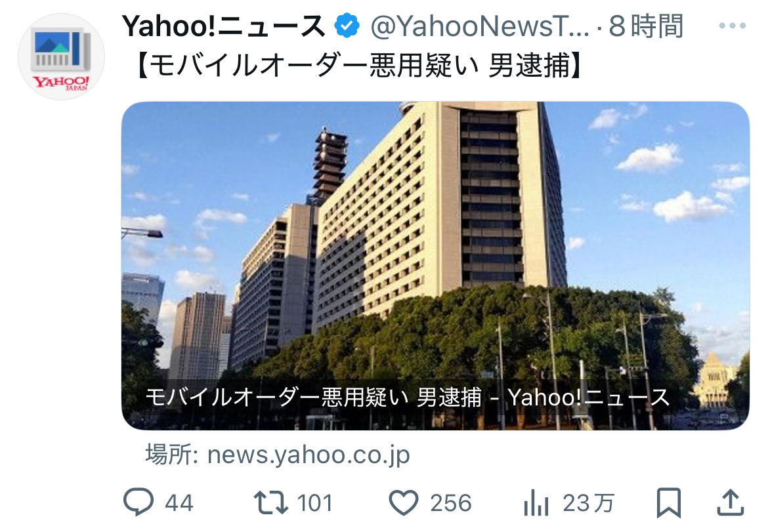This screenshot has height=532, width=768.
Task: Click the Yahoo!ニュース display name
Action: tap(223, 26)
